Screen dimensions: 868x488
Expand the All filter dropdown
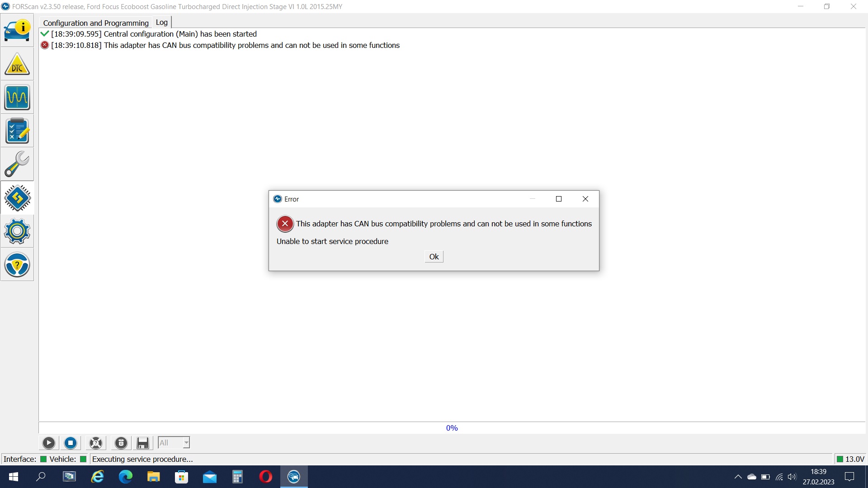186,443
